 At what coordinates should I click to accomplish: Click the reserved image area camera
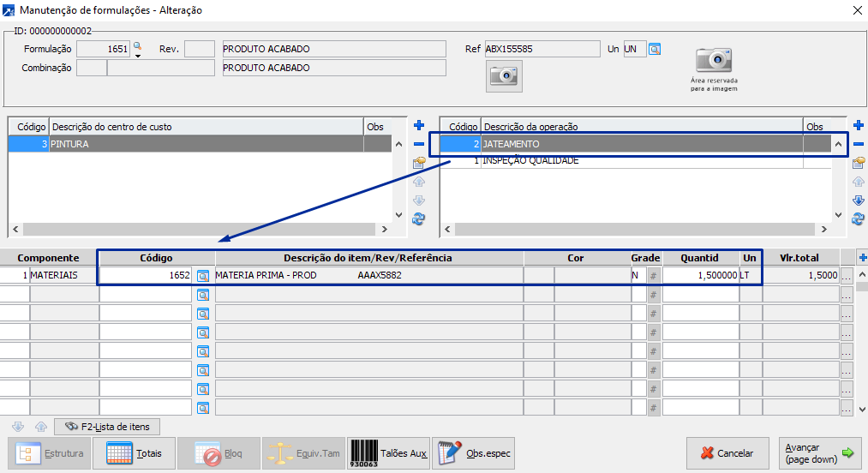pos(714,60)
